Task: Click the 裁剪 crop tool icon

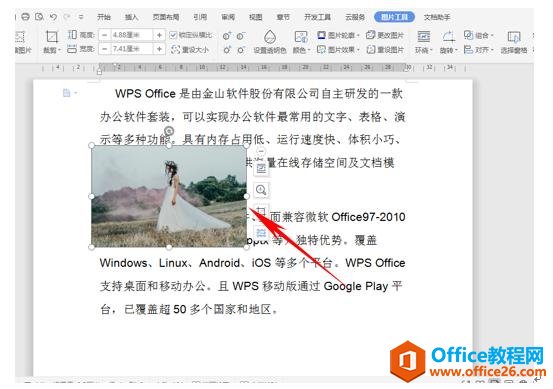Action: (x=51, y=37)
